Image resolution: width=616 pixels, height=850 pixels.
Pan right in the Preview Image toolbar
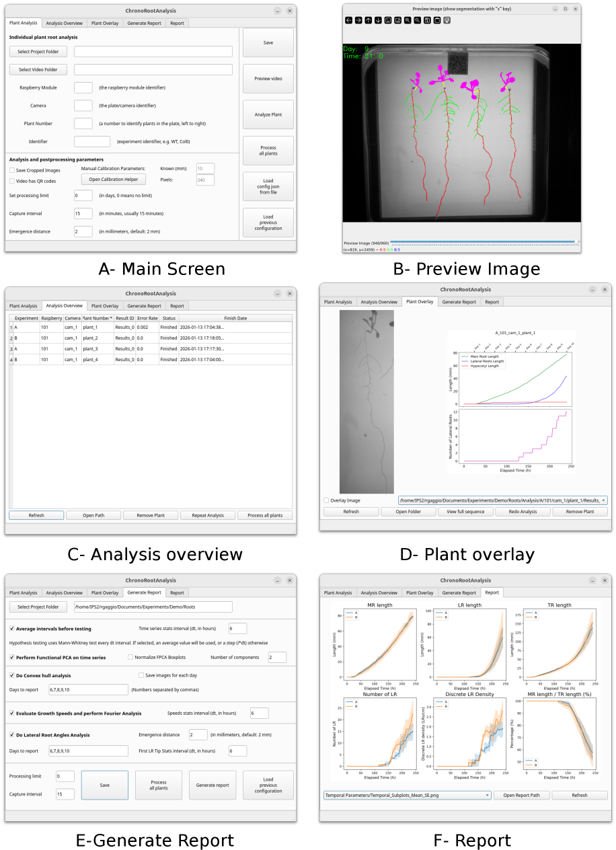coord(358,21)
